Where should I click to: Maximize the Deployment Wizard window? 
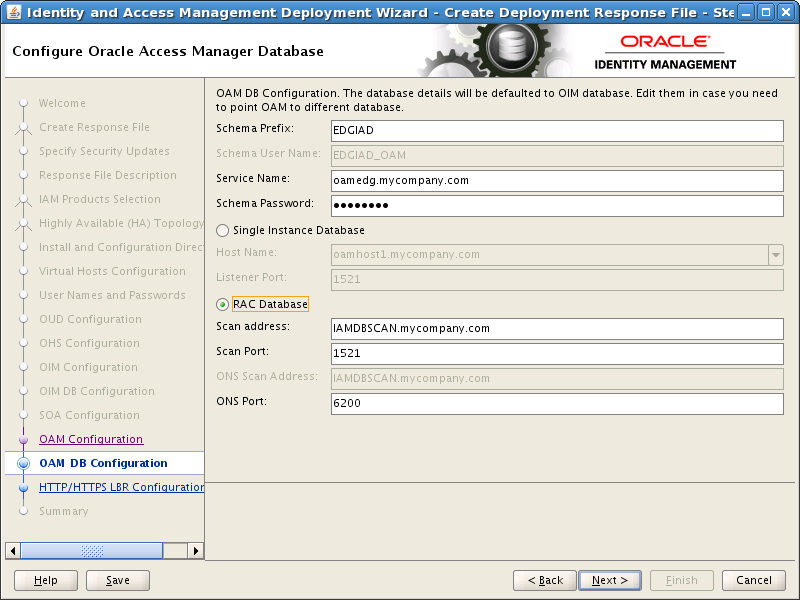(x=766, y=12)
